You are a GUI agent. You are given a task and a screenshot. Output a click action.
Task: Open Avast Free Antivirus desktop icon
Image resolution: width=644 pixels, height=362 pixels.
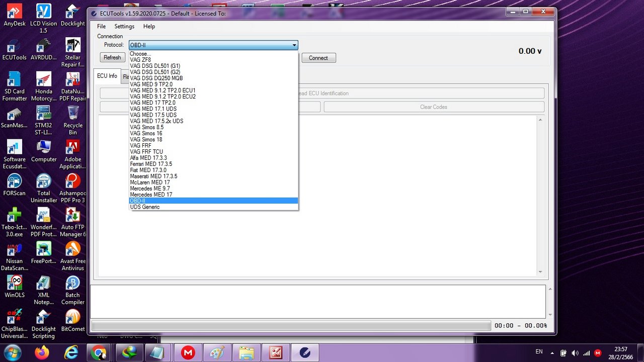coord(72,256)
